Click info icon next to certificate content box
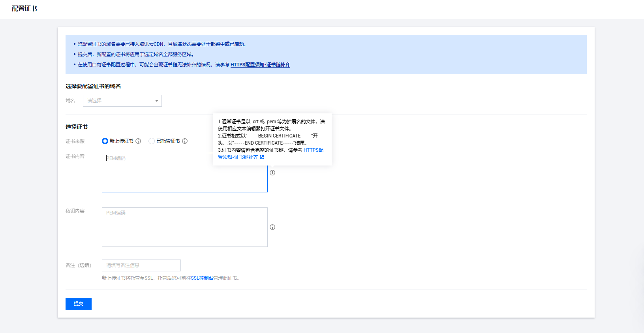The image size is (644, 333). click(x=272, y=173)
